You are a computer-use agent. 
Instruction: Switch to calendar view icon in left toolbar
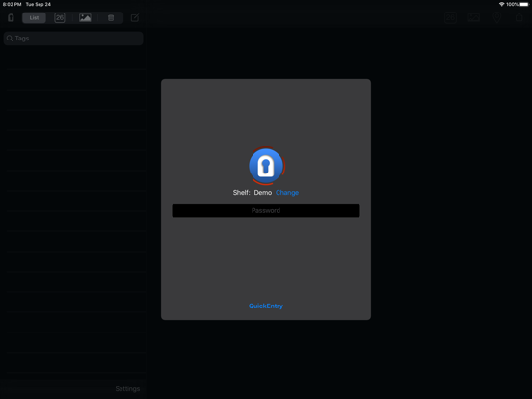(60, 18)
